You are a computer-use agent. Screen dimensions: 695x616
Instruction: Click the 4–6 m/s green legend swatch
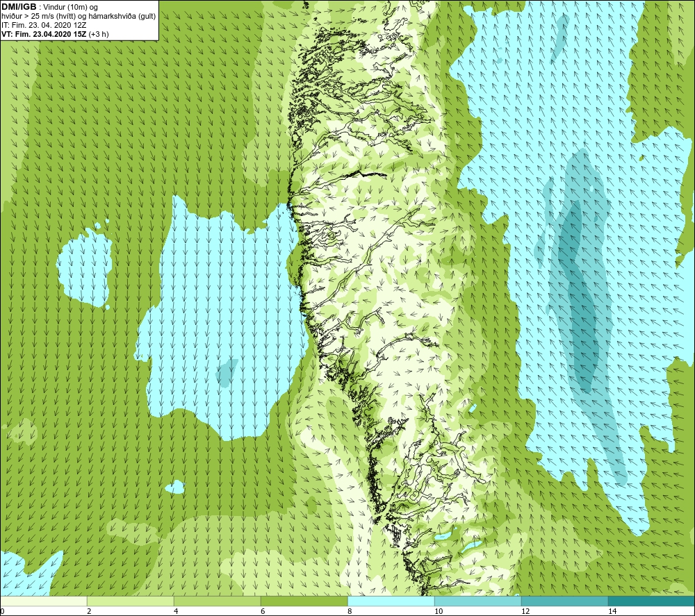(x=217, y=601)
